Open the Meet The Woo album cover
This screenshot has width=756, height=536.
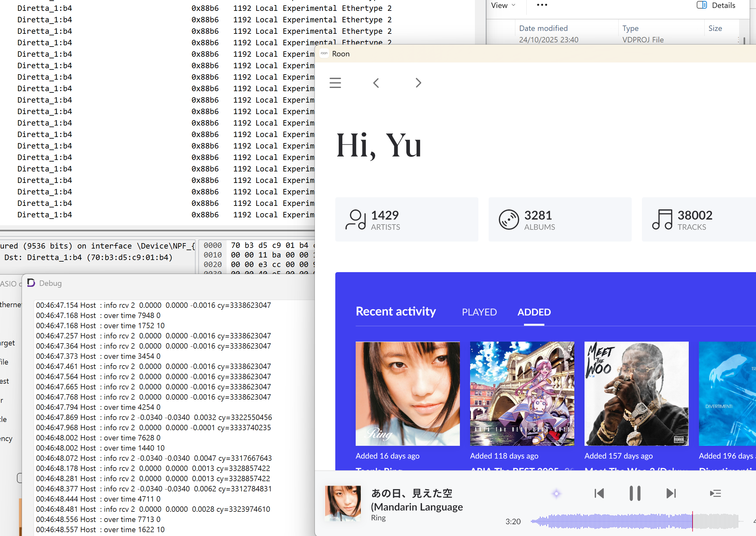point(636,394)
